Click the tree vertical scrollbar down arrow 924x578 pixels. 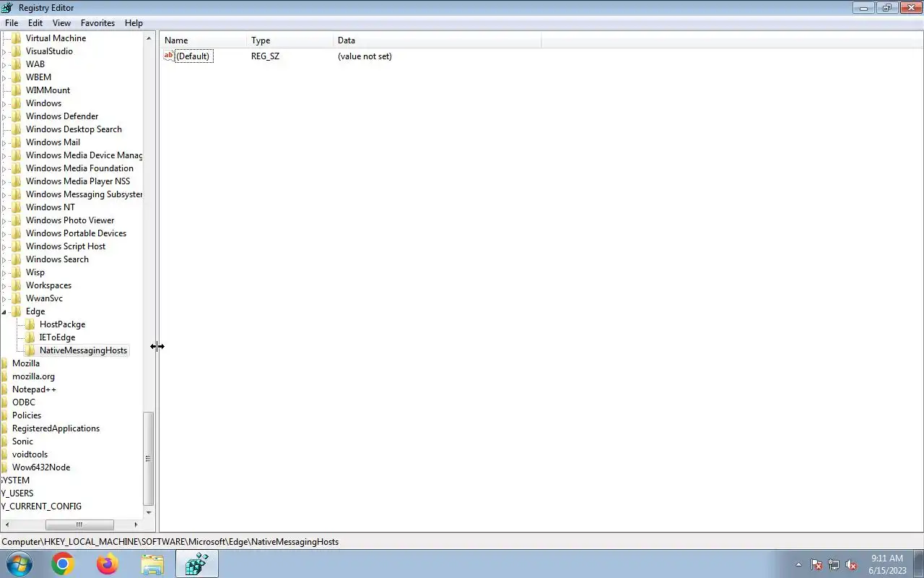tap(149, 513)
